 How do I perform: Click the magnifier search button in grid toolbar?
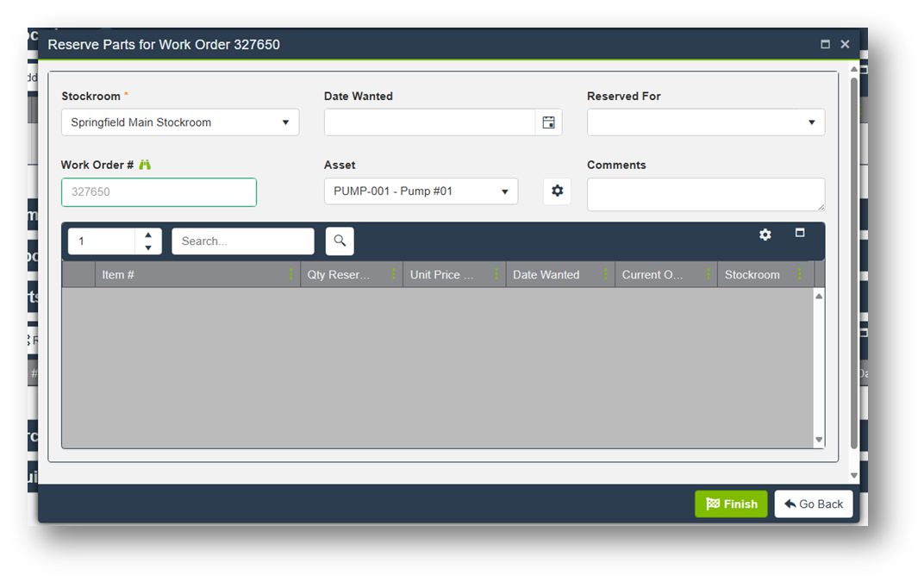click(x=340, y=241)
